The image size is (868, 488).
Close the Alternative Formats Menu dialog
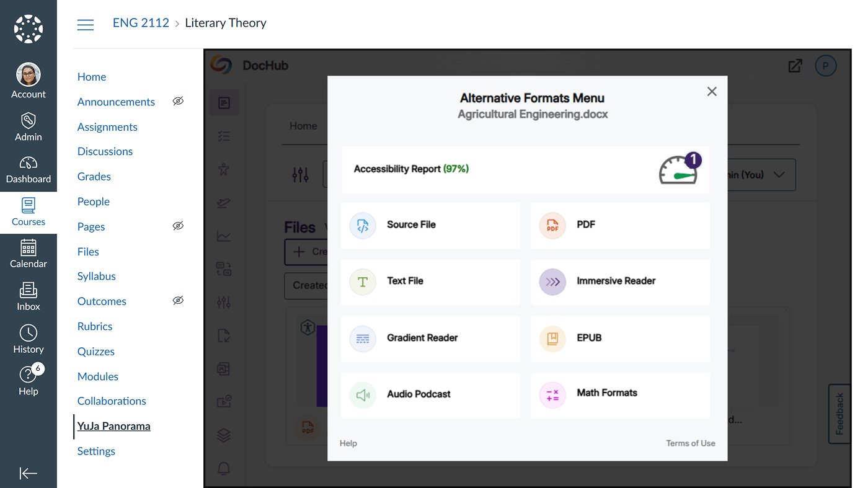tap(712, 92)
